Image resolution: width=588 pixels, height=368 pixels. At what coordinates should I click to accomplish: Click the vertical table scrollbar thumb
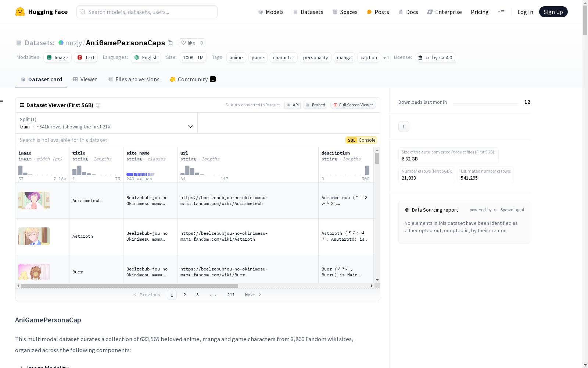[377, 158]
